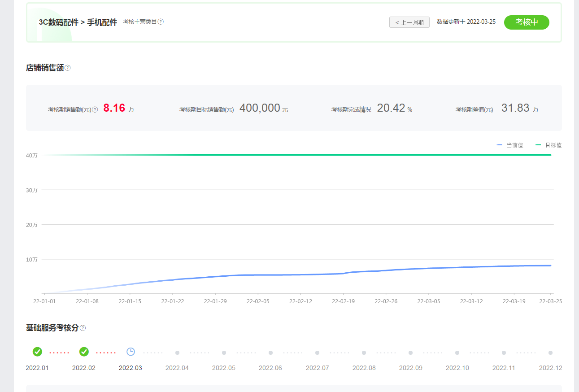
Task: Click gray dot for 2022.04
Action: 177,353
